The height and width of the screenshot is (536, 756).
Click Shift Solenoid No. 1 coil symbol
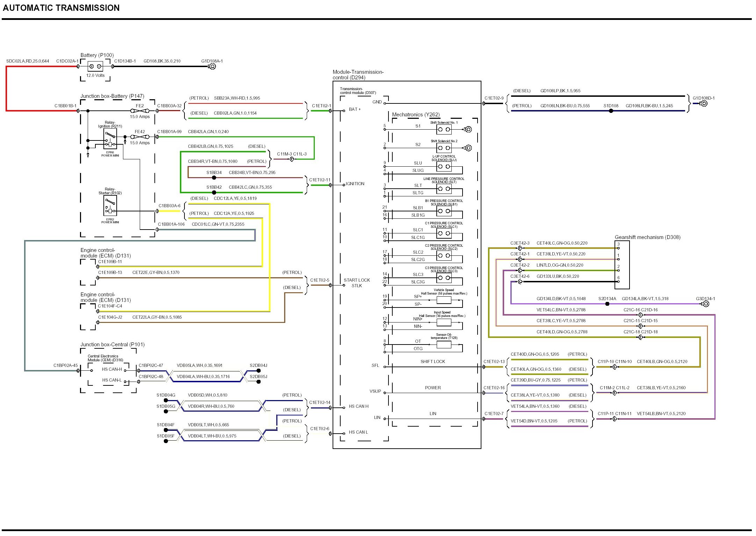pos(444,130)
